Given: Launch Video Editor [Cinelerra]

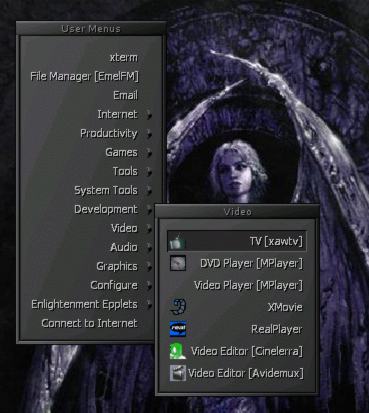Looking at the screenshot, I should click(247, 351).
